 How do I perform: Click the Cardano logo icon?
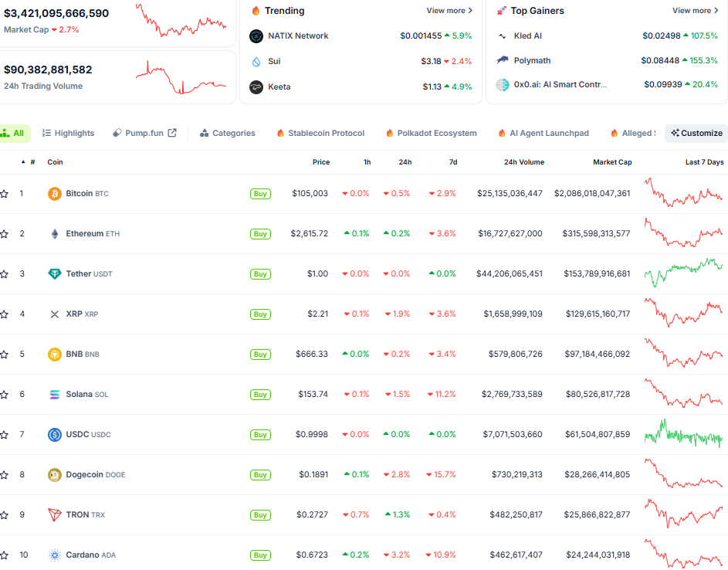point(54,555)
